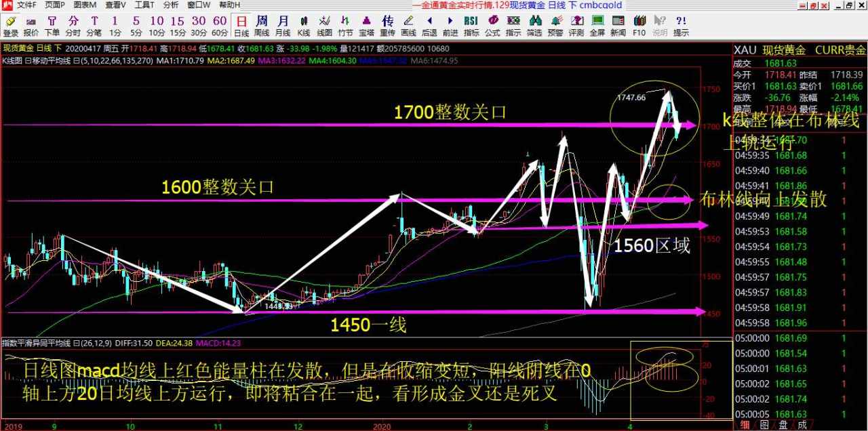Toggle the 日线 daily chart button
Screen dimensions: 868x431
pyautogui.click(x=241, y=26)
